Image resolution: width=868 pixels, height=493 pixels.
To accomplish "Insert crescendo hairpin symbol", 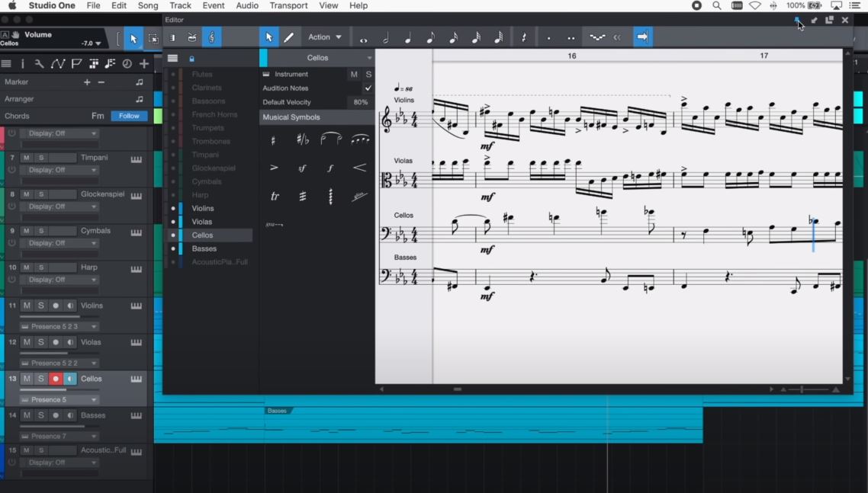I will pyautogui.click(x=360, y=168).
